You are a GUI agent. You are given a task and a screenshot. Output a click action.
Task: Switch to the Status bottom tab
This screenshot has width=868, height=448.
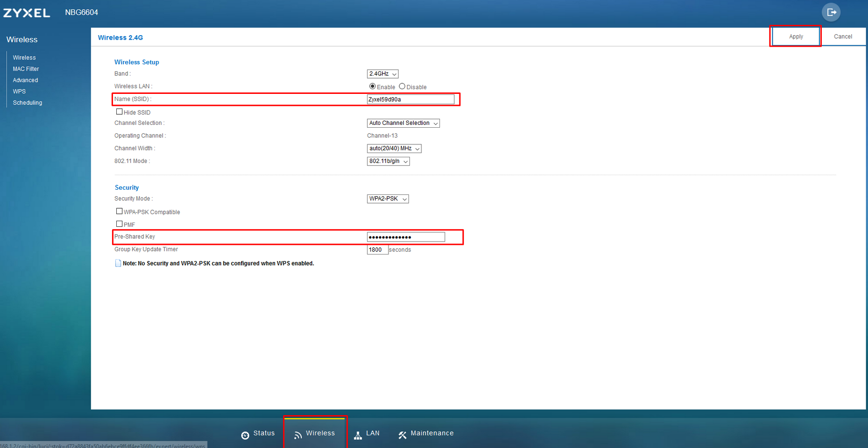pos(258,433)
